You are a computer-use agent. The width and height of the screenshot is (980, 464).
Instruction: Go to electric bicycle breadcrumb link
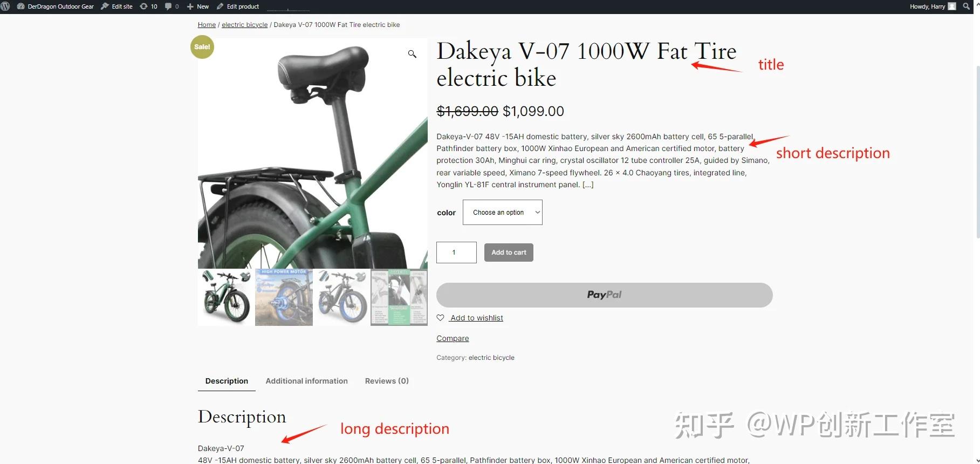click(244, 25)
